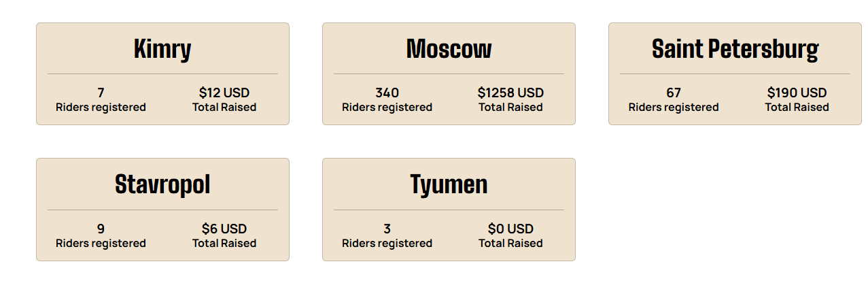Click Tyumen's 3 riders registered count
The width and height of the screenshot is (868, 281).
[387, 229]
